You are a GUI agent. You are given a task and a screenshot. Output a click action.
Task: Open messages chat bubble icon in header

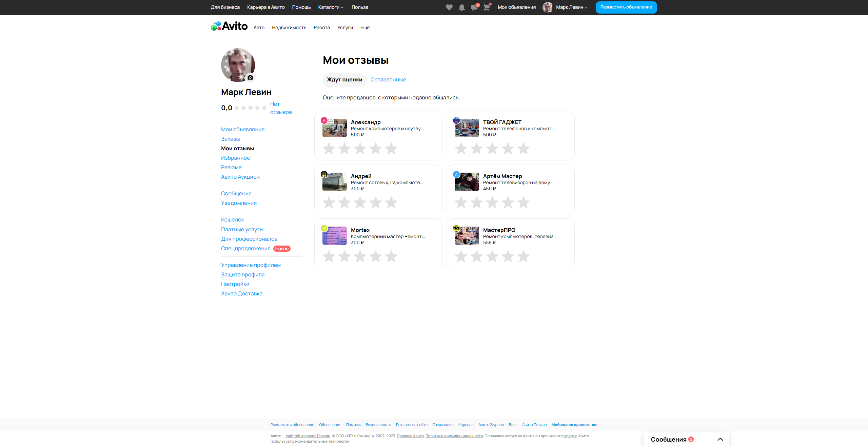tap(474, 7)
